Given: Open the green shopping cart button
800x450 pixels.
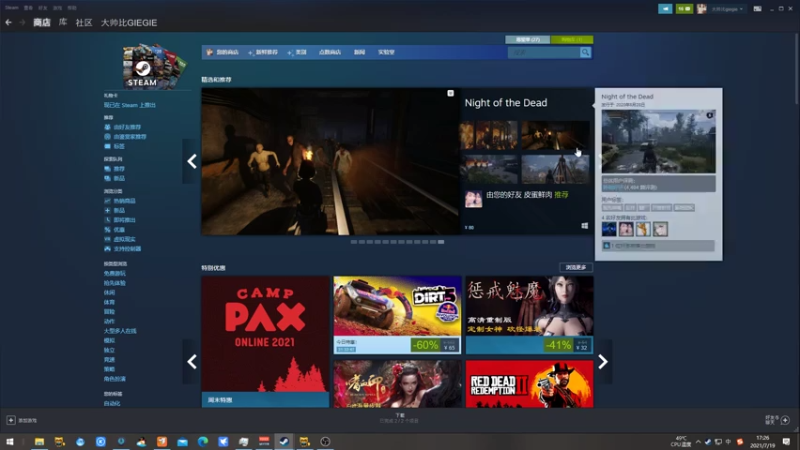Looking at the screenshot, I should (x=572, y=39).
